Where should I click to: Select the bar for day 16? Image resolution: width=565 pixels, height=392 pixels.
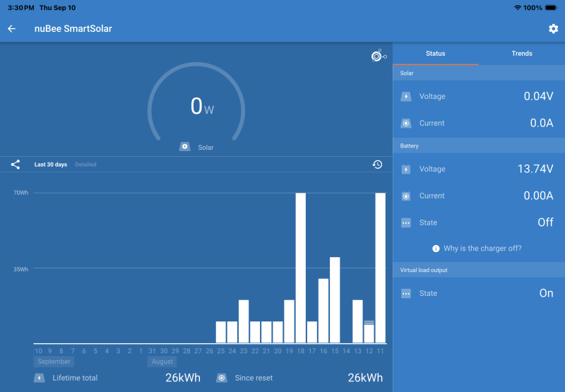(x=323, y=311)
